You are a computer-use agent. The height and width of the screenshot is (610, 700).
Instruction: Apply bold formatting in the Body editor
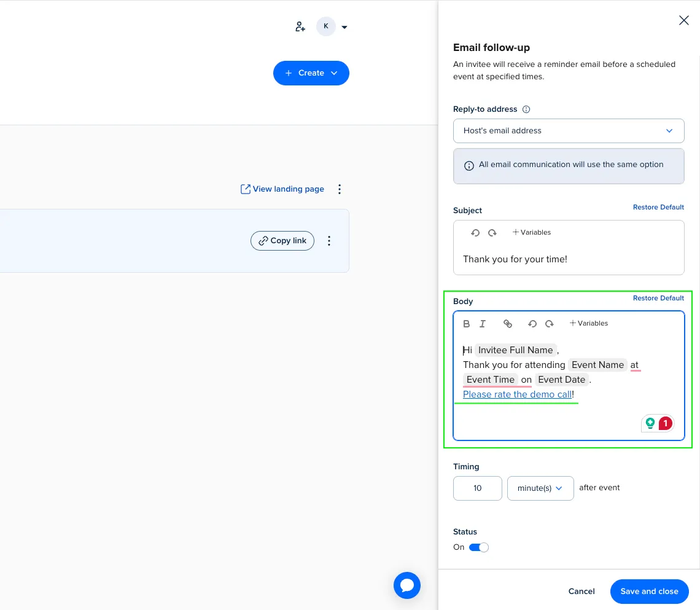[467, 324]
